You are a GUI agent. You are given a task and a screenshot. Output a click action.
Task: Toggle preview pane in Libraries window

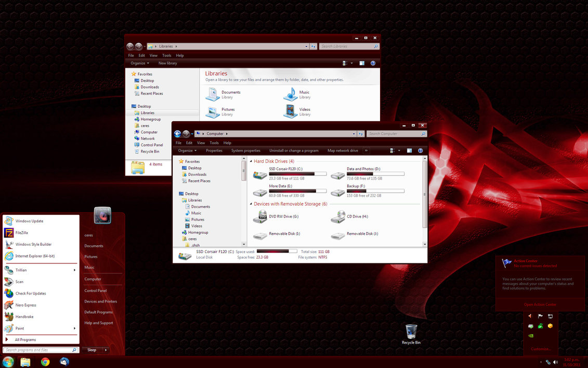(362, 63)
